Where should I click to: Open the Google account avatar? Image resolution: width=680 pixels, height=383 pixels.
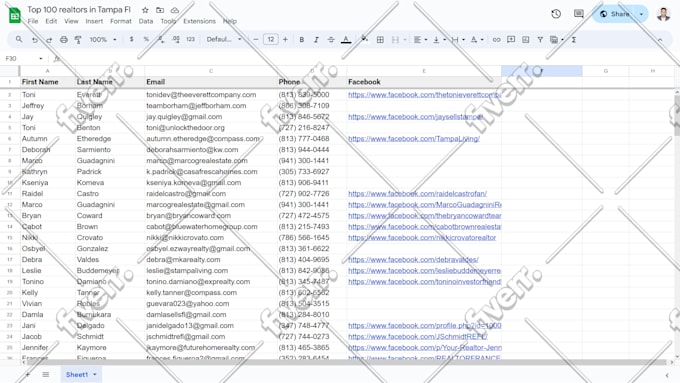point(663,14)
